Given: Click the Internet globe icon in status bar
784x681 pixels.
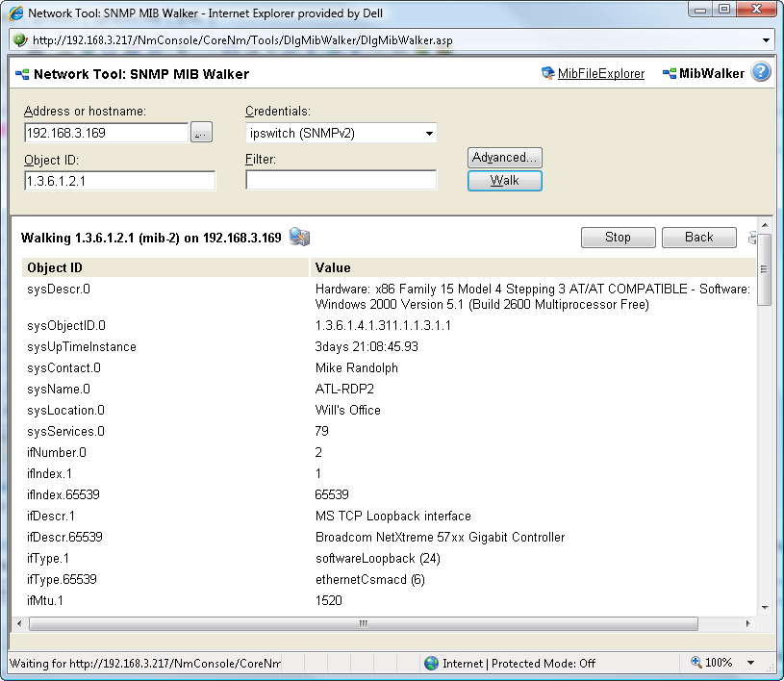Looking at the screenshot, I should 432,663.
